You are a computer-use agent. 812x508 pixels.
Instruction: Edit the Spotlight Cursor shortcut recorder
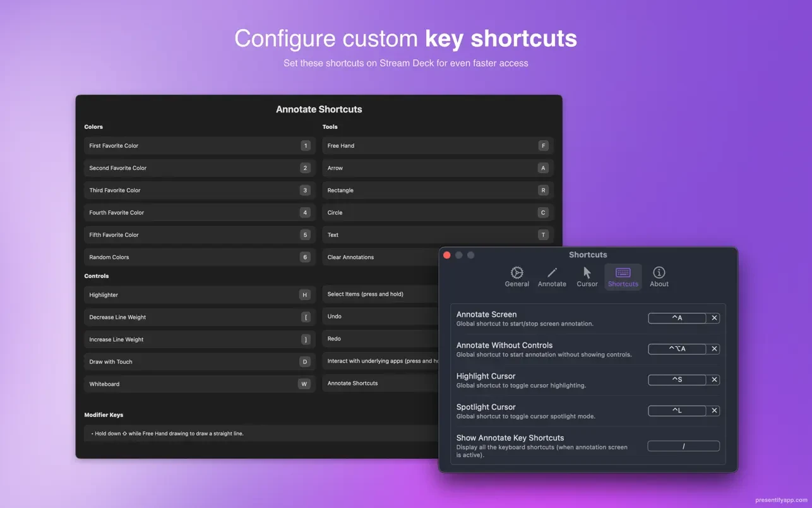click(677, 411)
